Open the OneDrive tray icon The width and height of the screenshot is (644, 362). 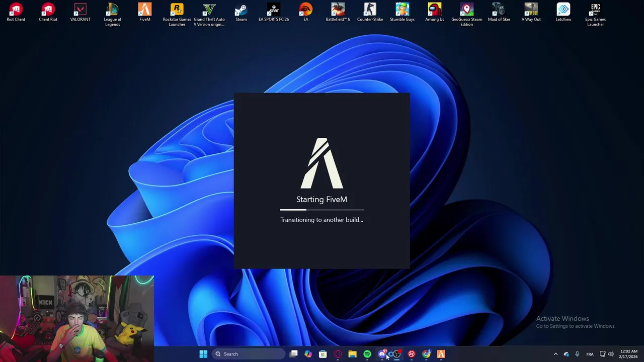tap(567, 354)
